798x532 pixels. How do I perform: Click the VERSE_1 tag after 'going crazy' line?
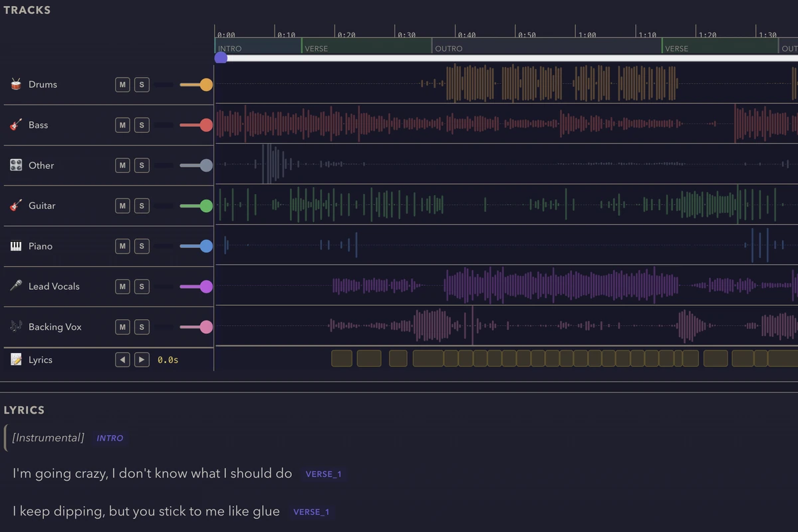(x=323, y=474)
